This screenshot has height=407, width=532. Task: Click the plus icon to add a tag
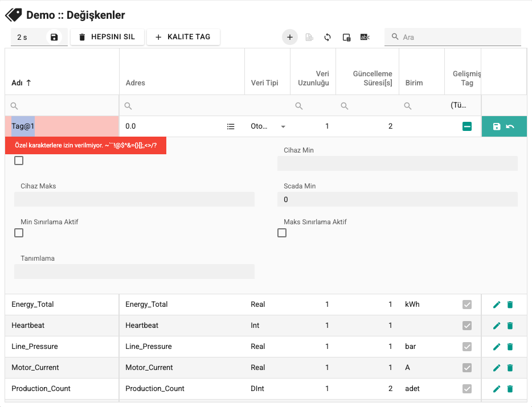[x=290, y=38]
